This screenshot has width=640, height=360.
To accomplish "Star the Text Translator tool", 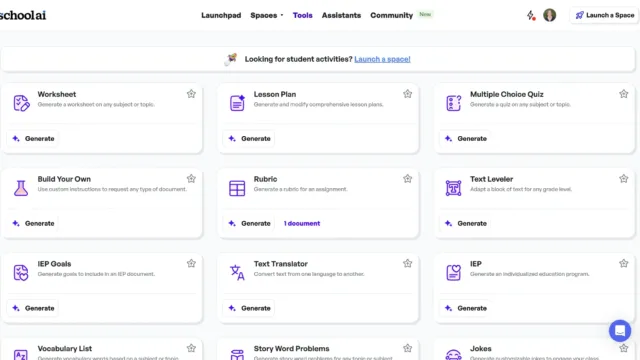I will click(407, 263).
